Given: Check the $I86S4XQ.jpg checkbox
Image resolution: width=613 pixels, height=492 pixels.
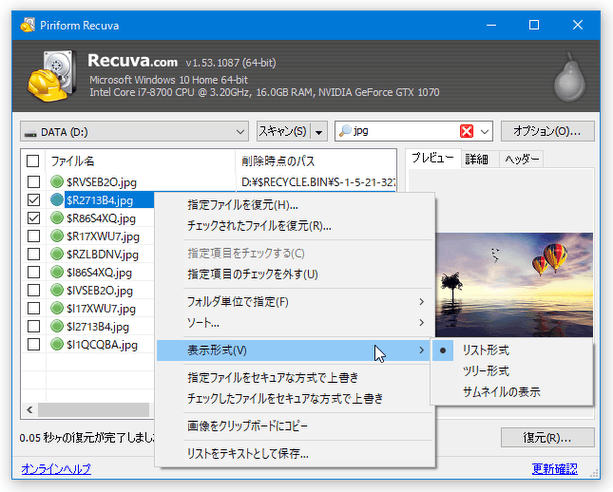Looking at the screenshot, I should pos(34,272).
